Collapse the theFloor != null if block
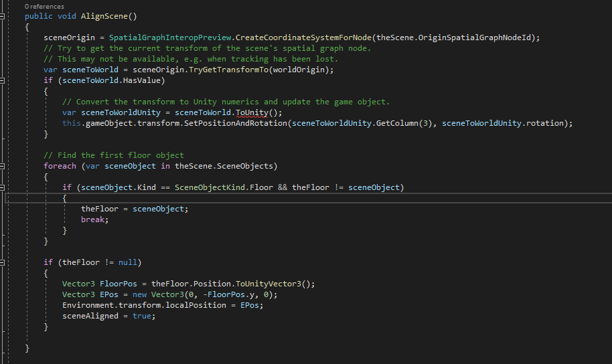 pos(2,262)
